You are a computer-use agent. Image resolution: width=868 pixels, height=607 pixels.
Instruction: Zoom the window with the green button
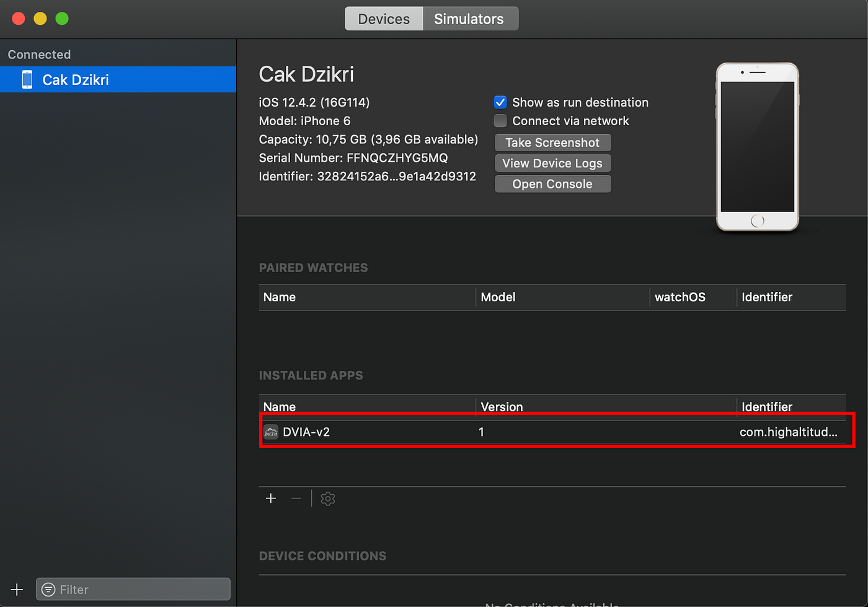tap(62, 19)
